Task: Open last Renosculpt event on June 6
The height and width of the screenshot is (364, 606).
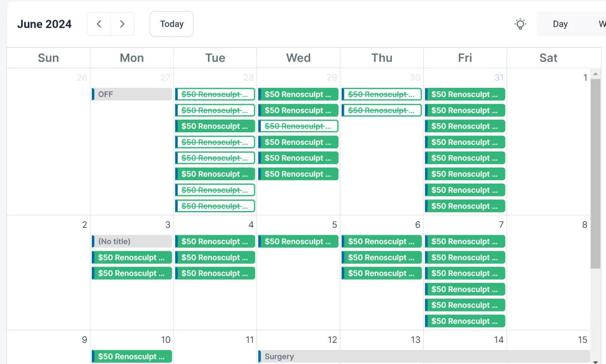Action: (x=382, y=273)
